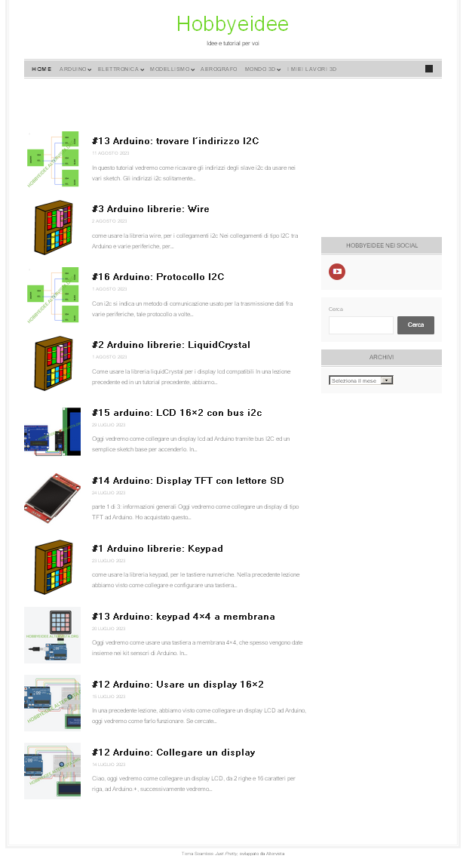
Task: Go to the Home menu item
Action: [41, 69]
